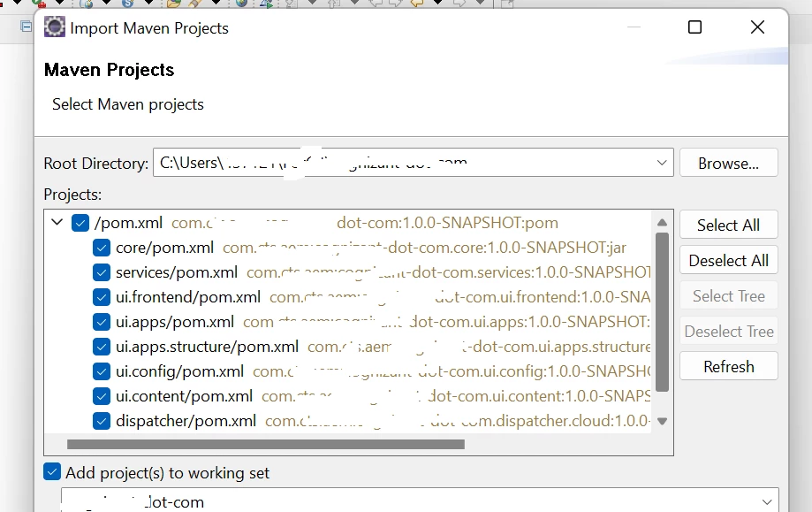Click the Deselect Tree button

click(729, 331)
